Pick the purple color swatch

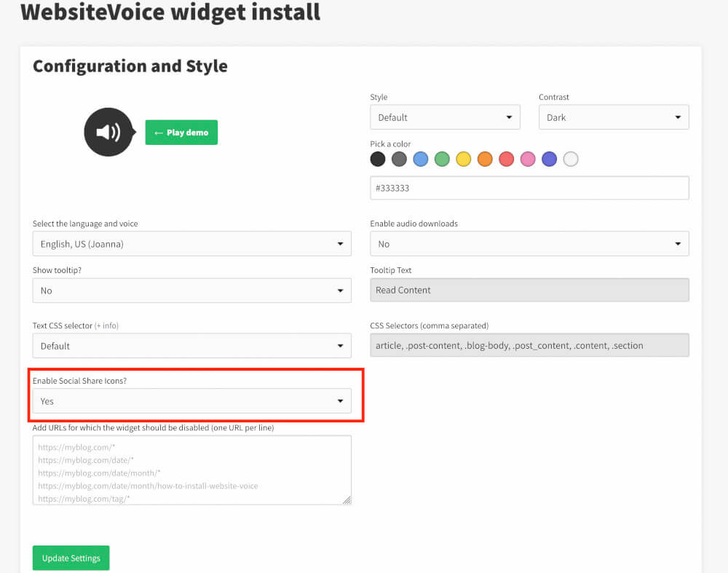pyautogui.click(x=549, y=159)
